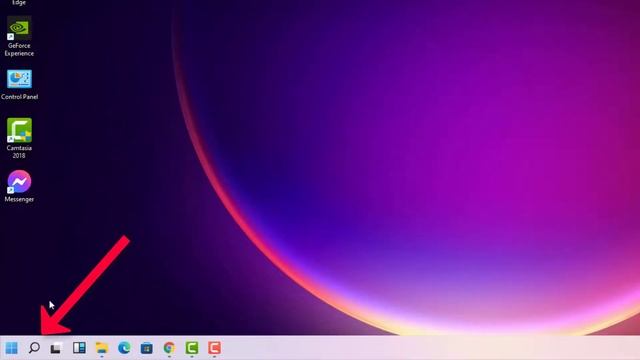Open Microsoft Store from the taskbar

pyautogui.click(x=147, y=348)
